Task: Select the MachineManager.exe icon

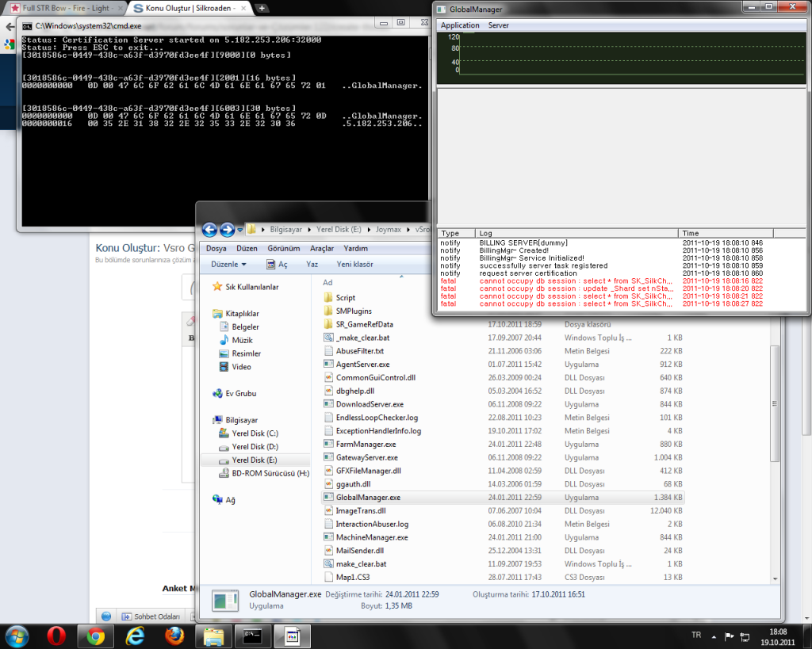Action: click(327, 537)
